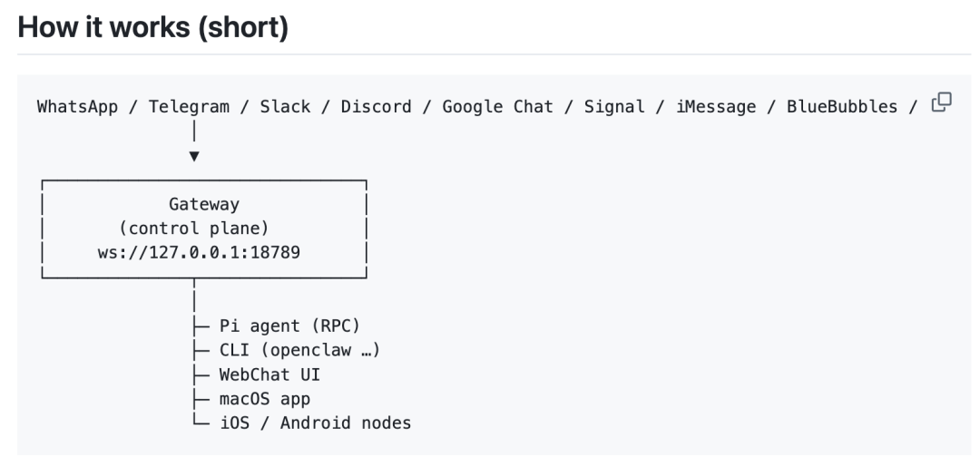980x467 pixels.
Task: Click the Slack label in the code block
Action: 285,107
